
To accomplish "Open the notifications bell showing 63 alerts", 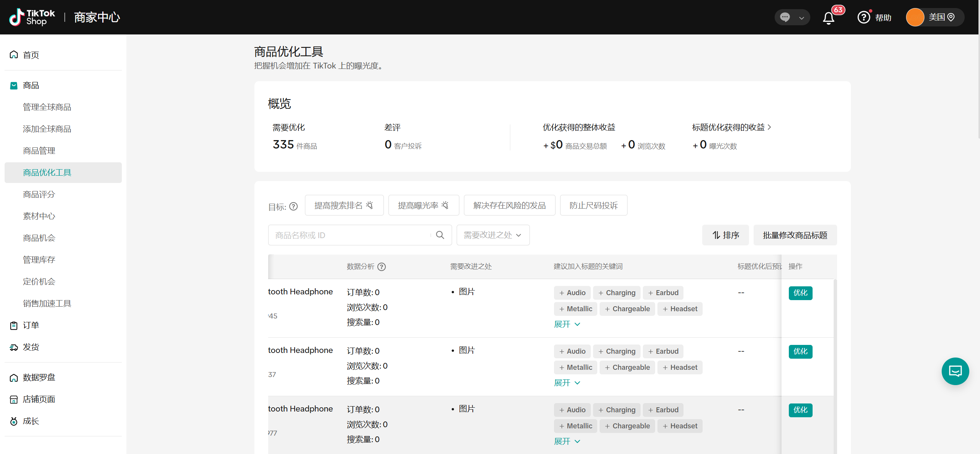I will pos(828,17).
